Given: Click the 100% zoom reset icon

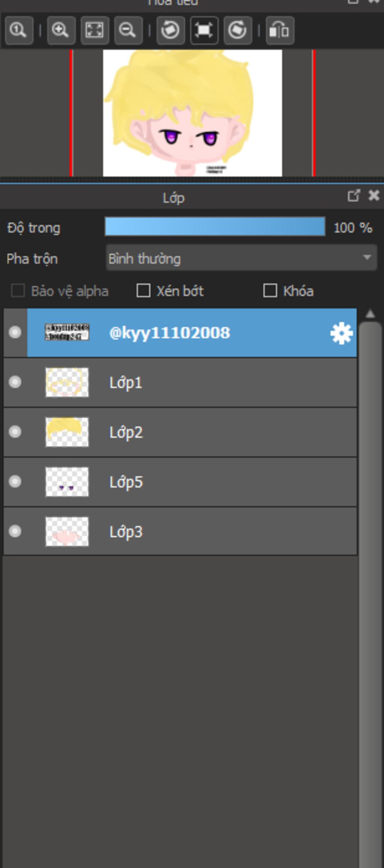Looking at the screenshot, I should tap(19, 30).
